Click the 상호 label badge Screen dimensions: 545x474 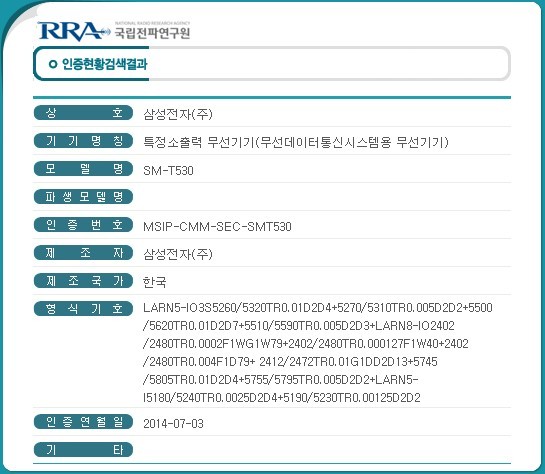coord(83,113)
